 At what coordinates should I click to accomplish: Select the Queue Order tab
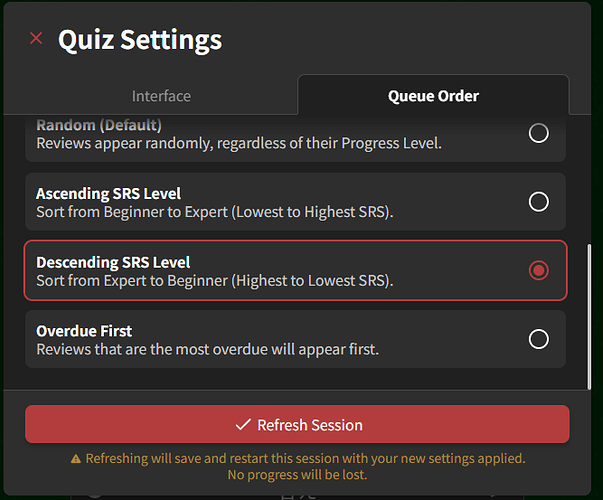tap(433, 96)
